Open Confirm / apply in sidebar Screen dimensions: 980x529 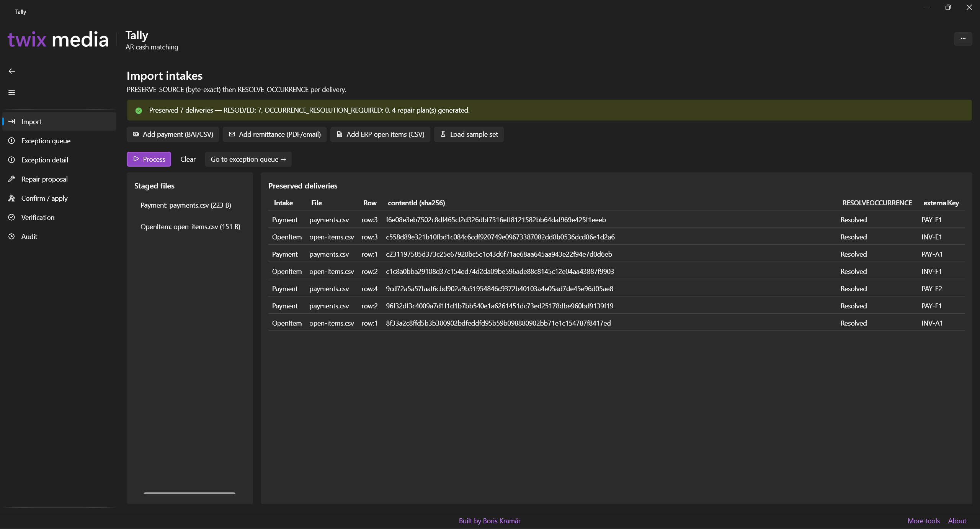pyautogui.click(x=59, y=198)
